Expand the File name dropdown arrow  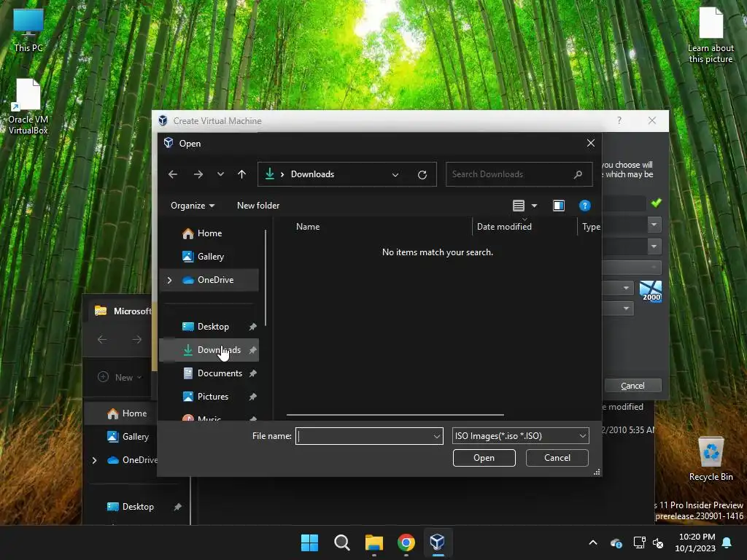point(436,436)
